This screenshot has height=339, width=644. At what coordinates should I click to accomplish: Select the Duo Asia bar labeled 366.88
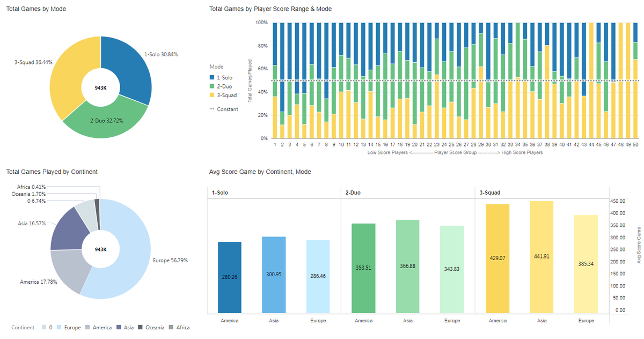coord(407,267)
